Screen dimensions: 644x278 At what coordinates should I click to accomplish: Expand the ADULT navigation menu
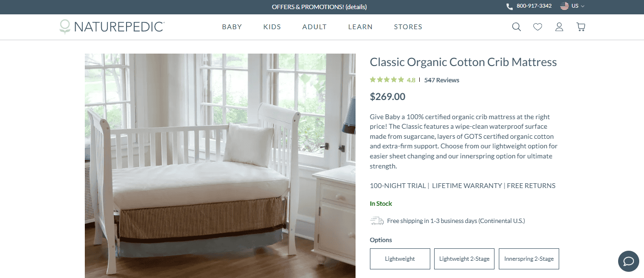pyautogui.click(x=314, y=27)
